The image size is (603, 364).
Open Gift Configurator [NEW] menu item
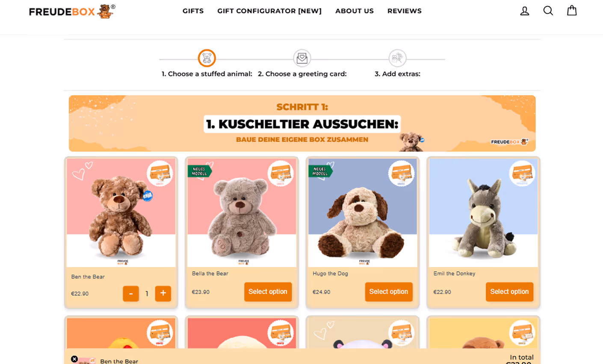269,11
